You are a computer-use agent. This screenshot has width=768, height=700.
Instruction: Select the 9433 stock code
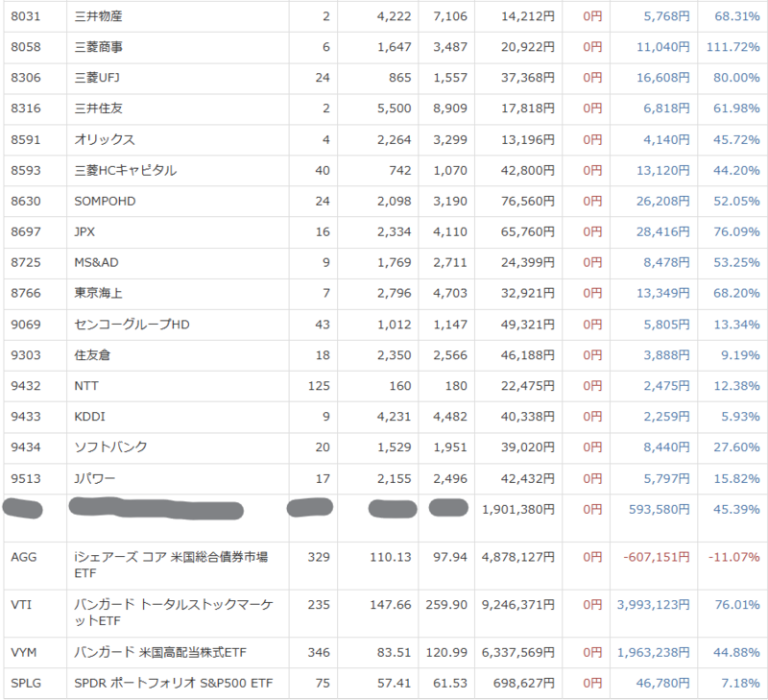tap(26, 417)
